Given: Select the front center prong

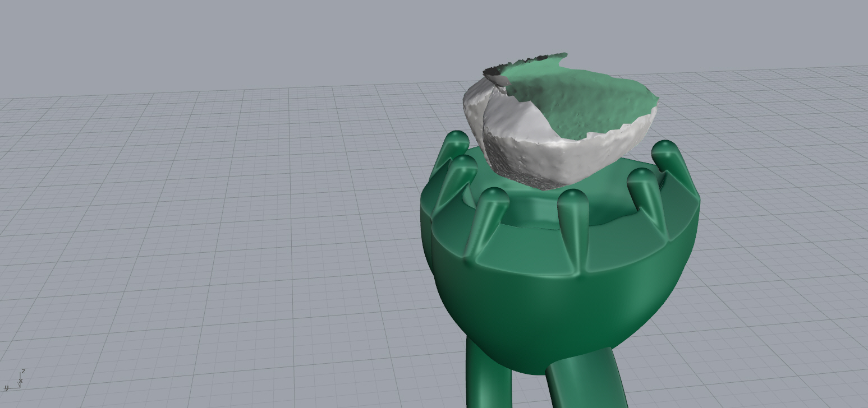Looking at the screenshot, I should click(572, 230).
